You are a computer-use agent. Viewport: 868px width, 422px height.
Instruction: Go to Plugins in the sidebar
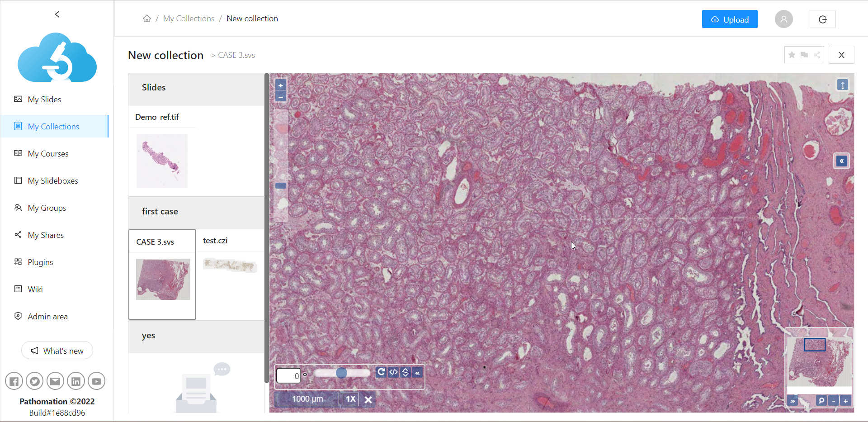tap(40, 262)
